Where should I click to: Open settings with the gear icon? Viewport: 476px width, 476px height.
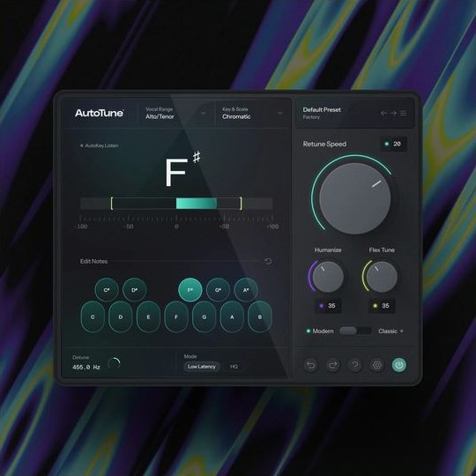tap(377, 365)
